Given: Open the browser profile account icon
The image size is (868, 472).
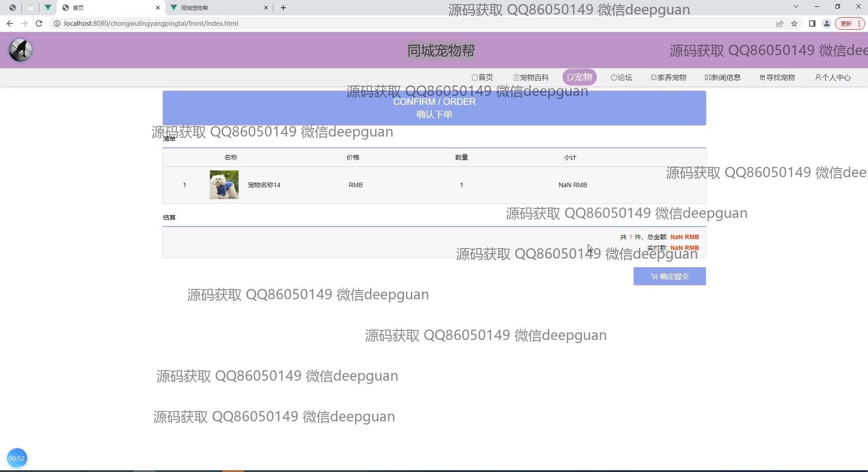Looking at the screenshot, I should pyautogui.click(x=826, y=24).
